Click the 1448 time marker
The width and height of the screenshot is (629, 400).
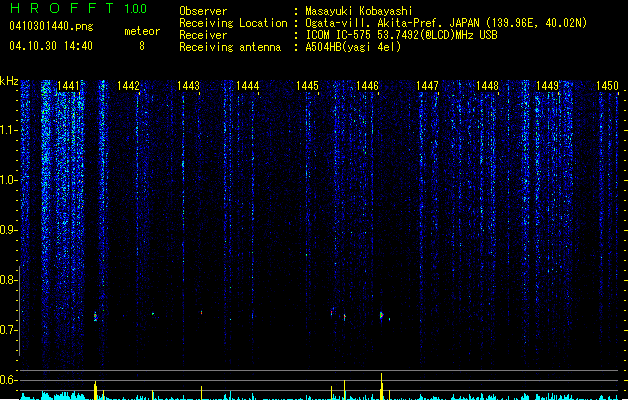click(487, 86)
